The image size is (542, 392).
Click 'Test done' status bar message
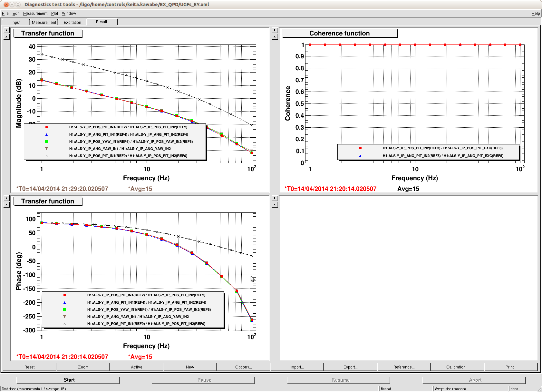[x=34, y=389]
